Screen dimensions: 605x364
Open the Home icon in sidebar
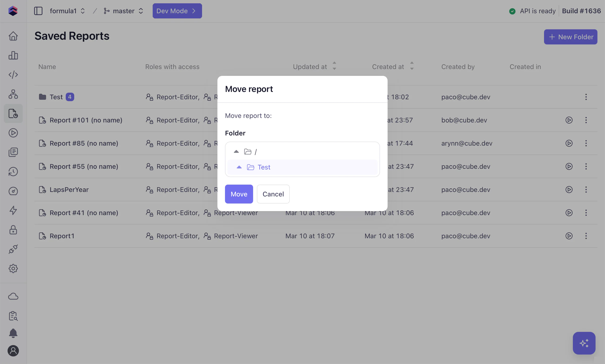(x=13, y=36)
